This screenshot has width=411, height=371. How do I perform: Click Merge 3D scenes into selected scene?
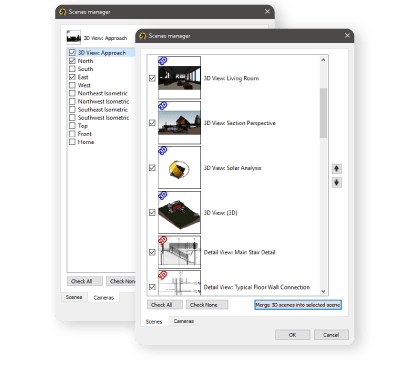pyautogui.click(x=298, y=305)
